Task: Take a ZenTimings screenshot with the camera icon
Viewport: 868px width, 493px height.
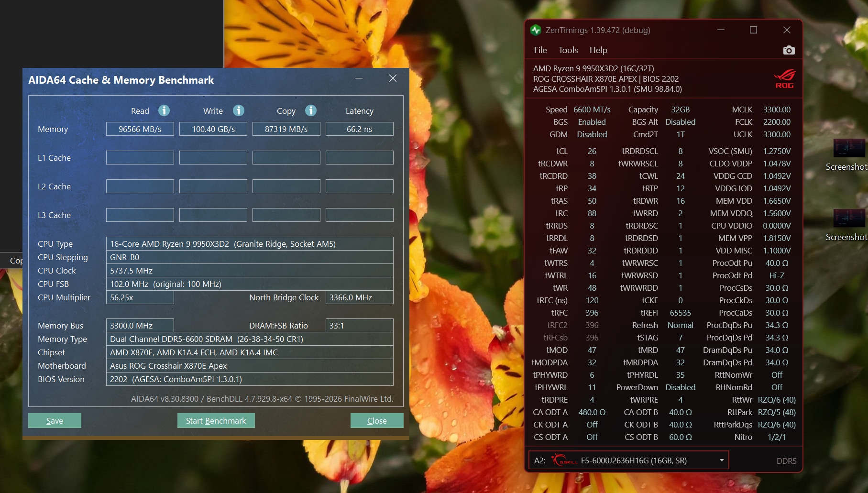Action: coord(789,50)
